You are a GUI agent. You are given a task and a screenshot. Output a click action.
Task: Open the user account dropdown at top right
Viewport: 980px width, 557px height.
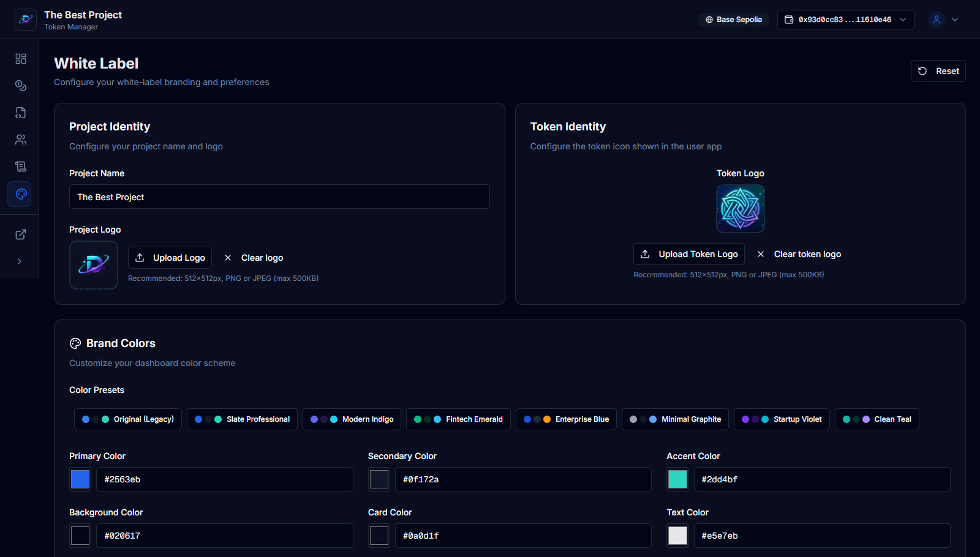coord(943,19)
